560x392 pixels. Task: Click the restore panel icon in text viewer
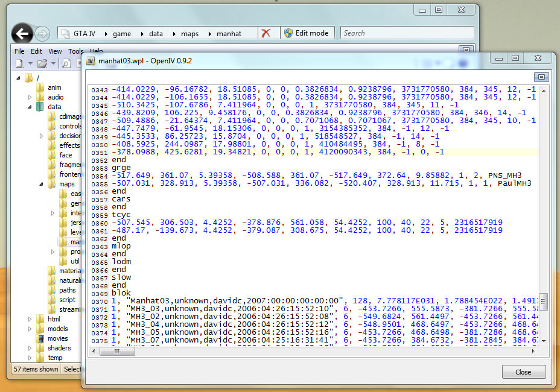(541, 77)
